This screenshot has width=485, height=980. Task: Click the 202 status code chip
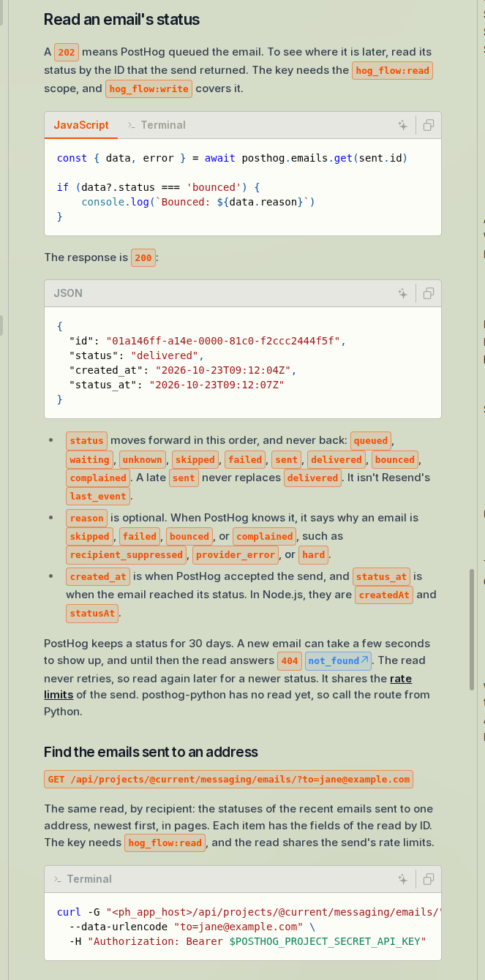[x=67, y=52]
